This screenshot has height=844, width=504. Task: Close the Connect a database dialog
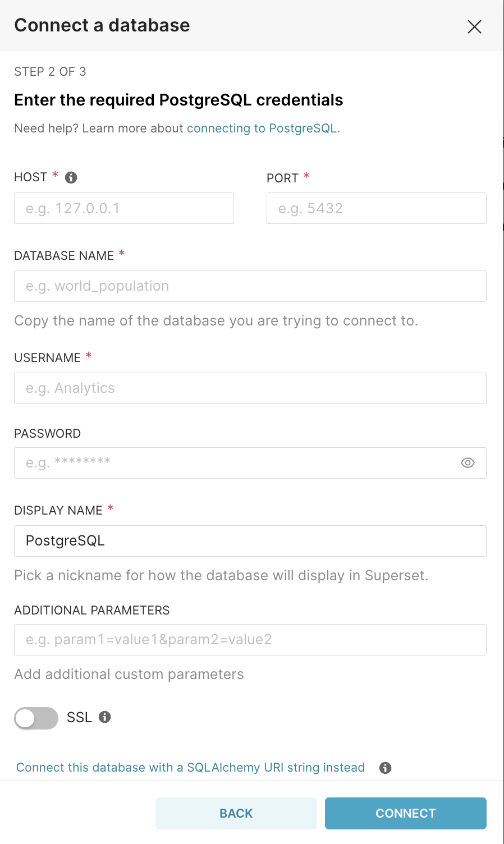474,26
